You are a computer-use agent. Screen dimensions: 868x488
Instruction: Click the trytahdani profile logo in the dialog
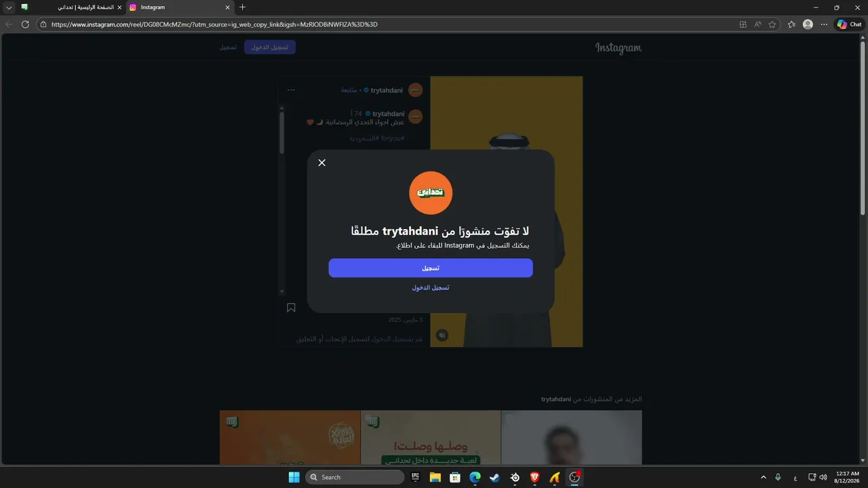[x=431, y=192]
